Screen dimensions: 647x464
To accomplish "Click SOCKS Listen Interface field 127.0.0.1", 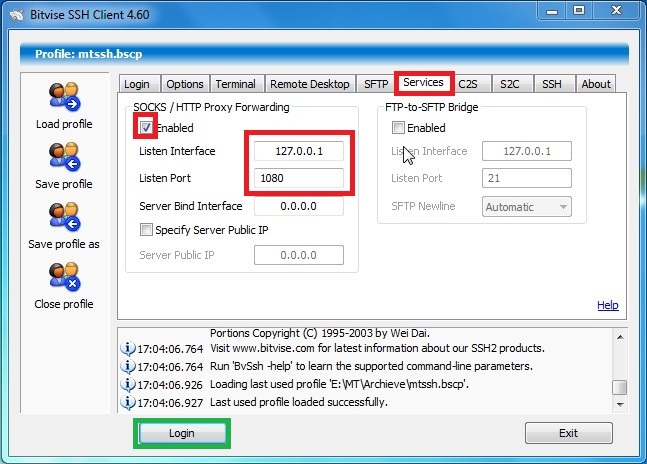I will click(299, 151).
